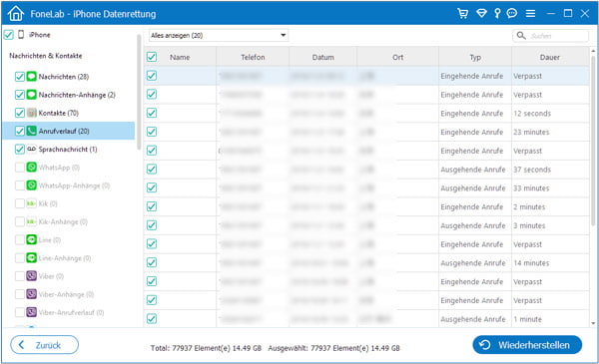Click the Wiederherstellen button
Viewport: 599px width, 364px height.
(527, 345)
